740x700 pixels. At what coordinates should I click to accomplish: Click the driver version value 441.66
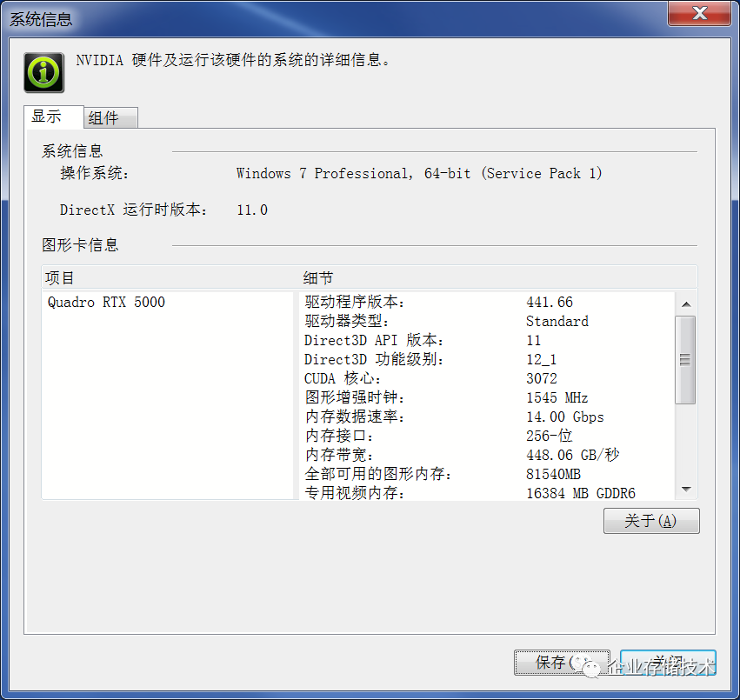point(550,302)
